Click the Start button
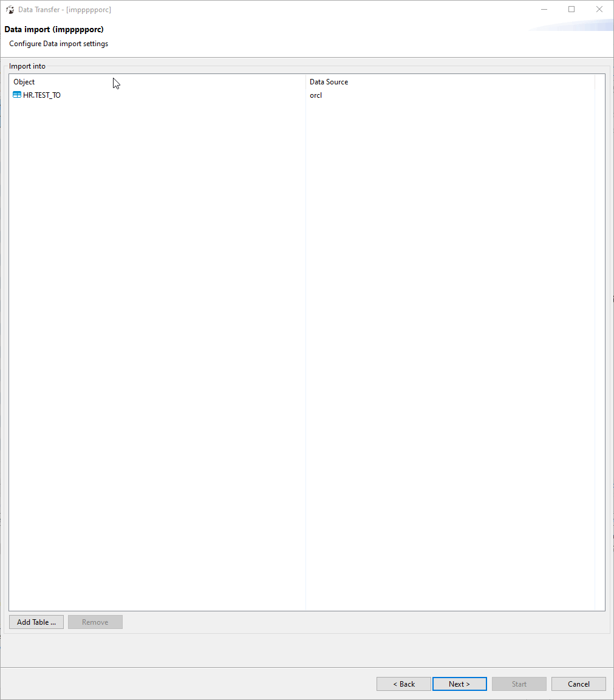Image resolution: width=614 pixels, height=700 pixels. click(519, 684)
